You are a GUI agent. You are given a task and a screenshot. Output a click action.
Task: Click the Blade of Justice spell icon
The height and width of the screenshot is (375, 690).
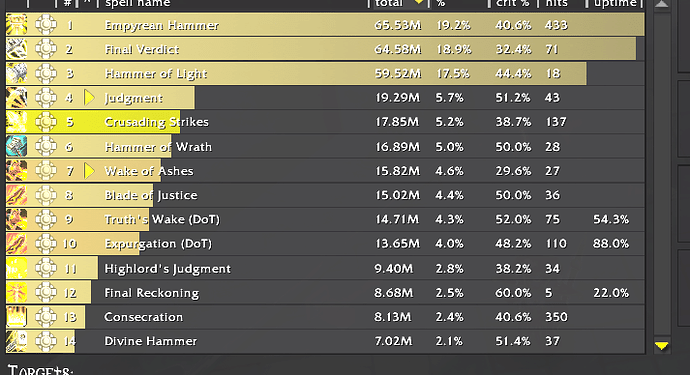click(16, 195)
